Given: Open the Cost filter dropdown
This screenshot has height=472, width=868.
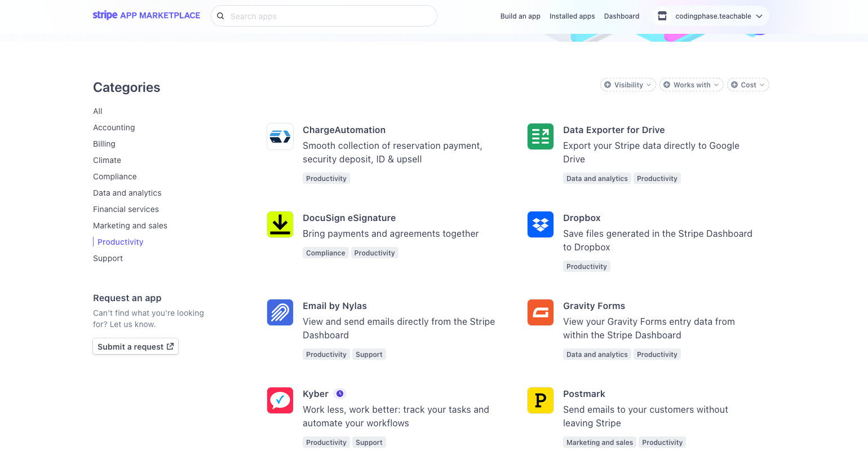Looking at the screenshot, I should click(x=748, y=85).
